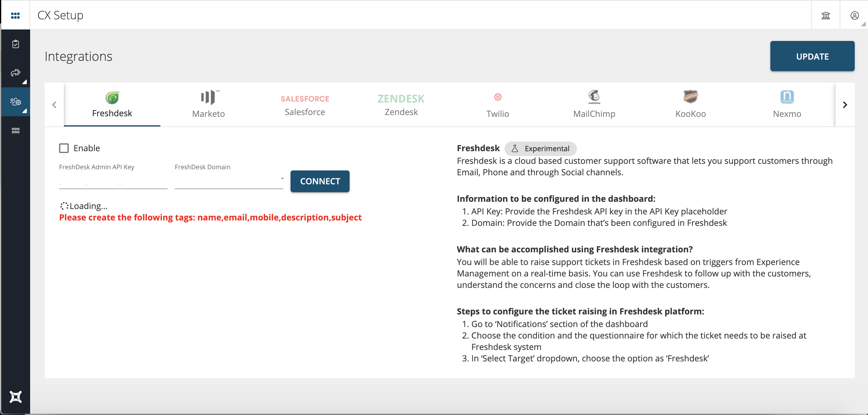The width and height of the screenshot is (868, 415).
Task: Click 'Information to be configured in the dashboard' heading
Action: [x=556, y=198]
